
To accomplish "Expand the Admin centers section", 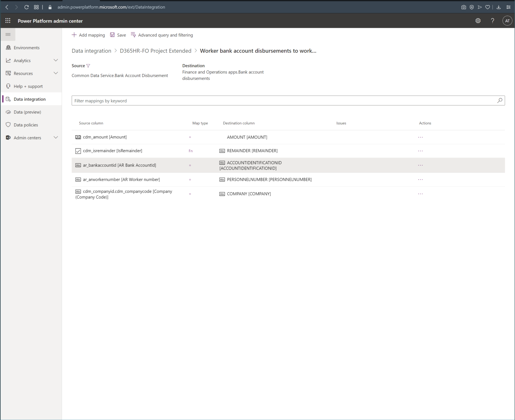I will [x=56, y=138].
